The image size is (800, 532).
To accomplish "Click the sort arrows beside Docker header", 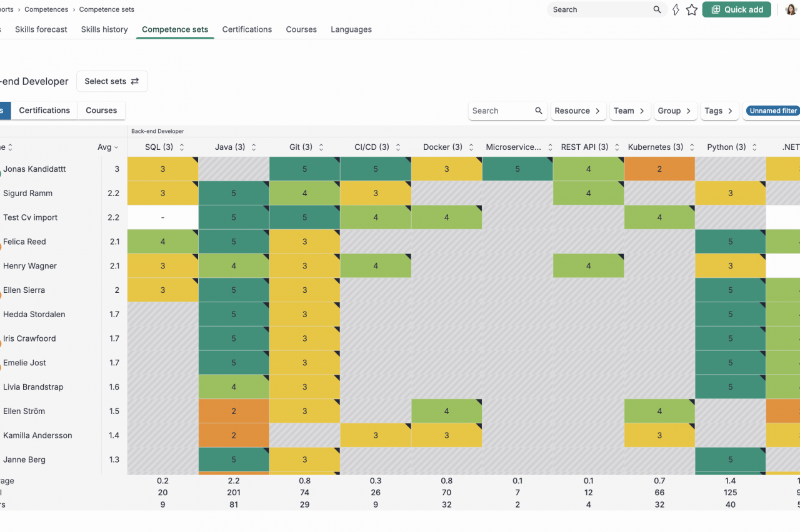I will 471,147.
